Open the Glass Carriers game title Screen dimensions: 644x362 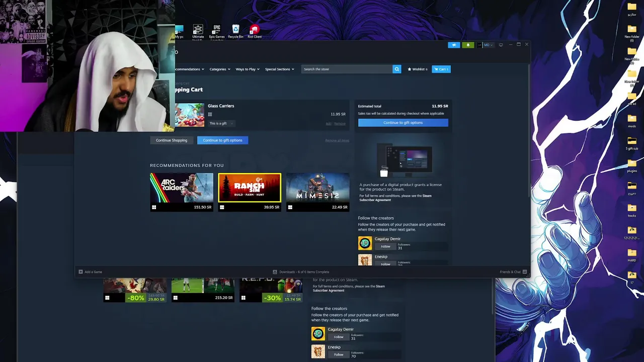coord(221,106)
